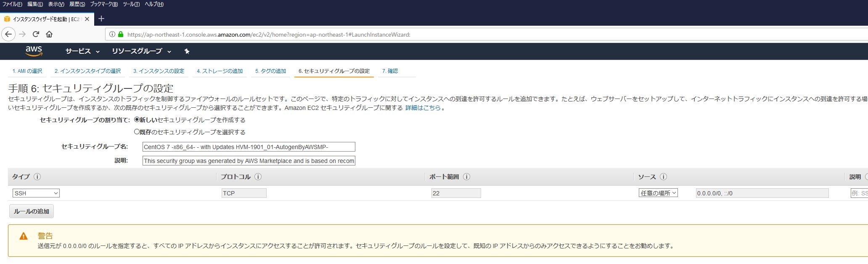Click the rule description field in SSH row
The height and width of the screenshot is (264, 868).
coord(859,193)
